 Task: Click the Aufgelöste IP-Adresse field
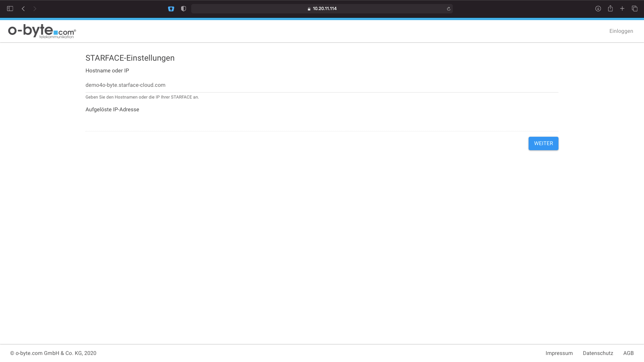[321, 124]
